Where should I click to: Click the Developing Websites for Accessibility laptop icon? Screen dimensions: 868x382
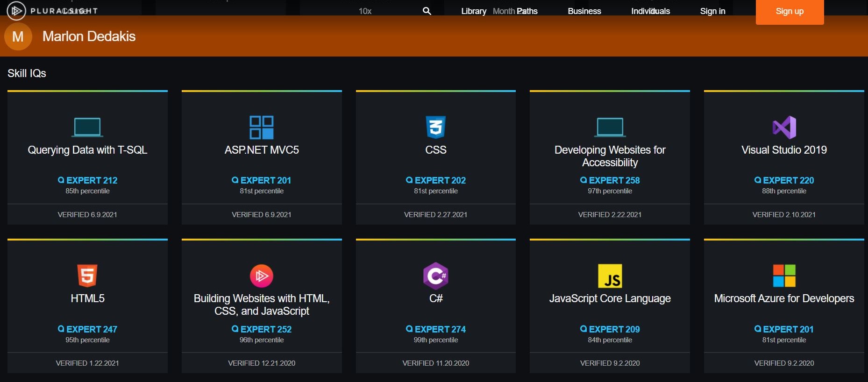point(610,127)
